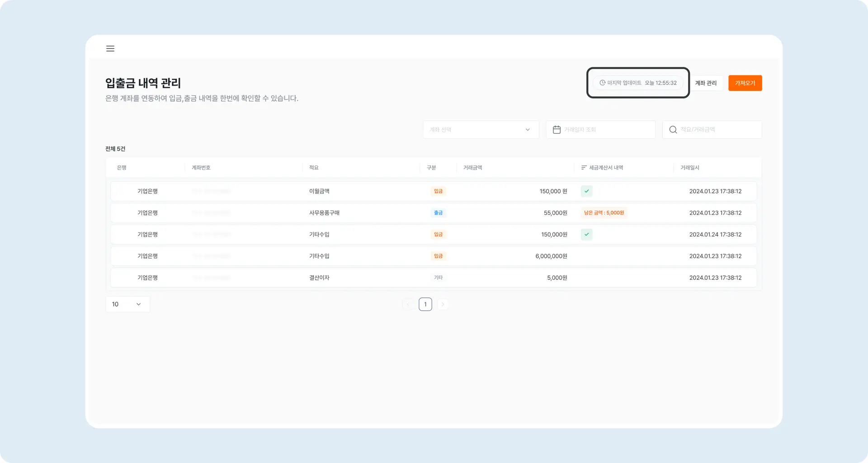The width and height of the screenshot is (868, 463).
Task: Click the calendar icon in 거래일자 조회
Action: [x=557, y=130]
